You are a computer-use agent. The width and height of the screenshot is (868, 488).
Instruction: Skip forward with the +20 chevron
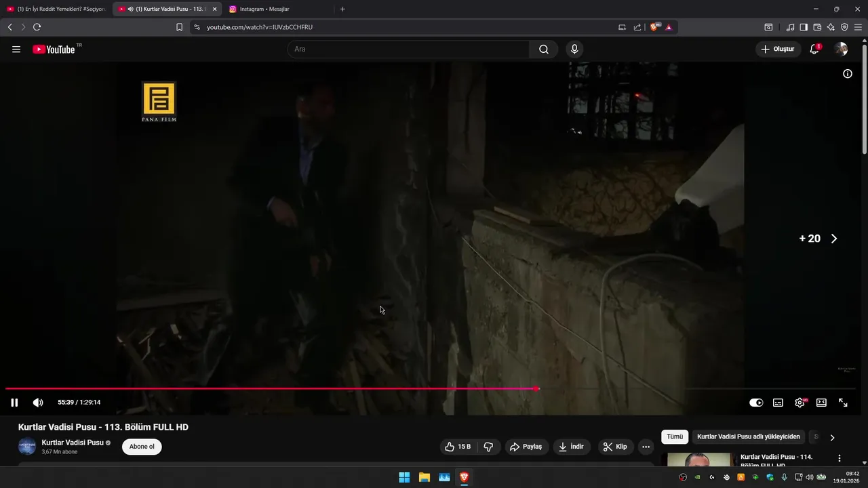(x=834, y=239)
